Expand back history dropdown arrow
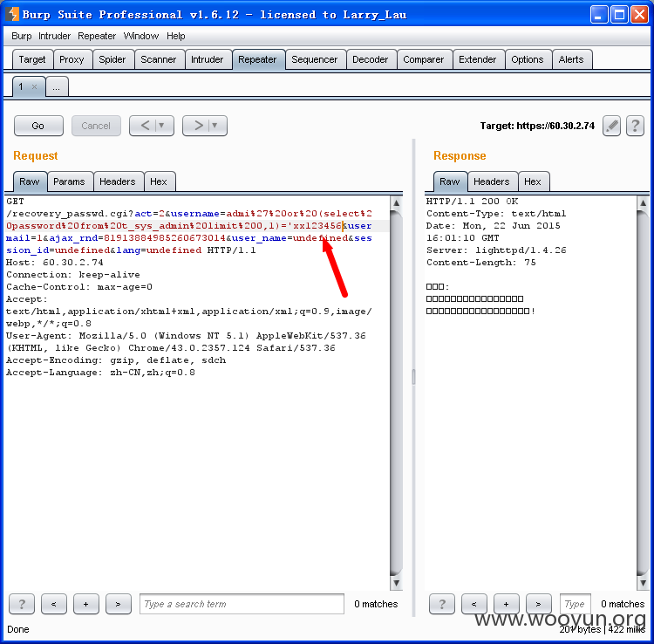The height and width of the screenshot is (644, 654). (162, 126)
